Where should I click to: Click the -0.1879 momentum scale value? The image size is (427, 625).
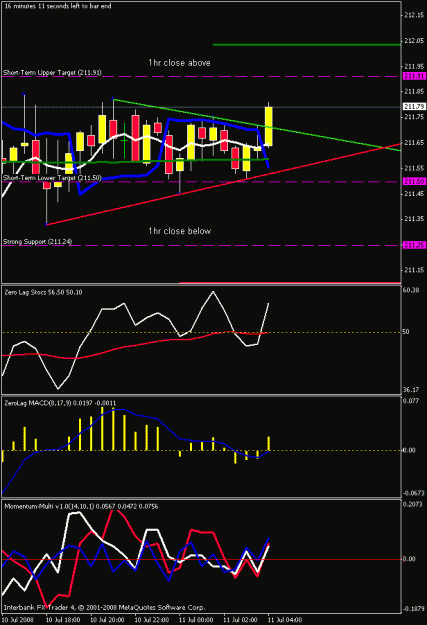pyautogui.click(x=413, y=609)
